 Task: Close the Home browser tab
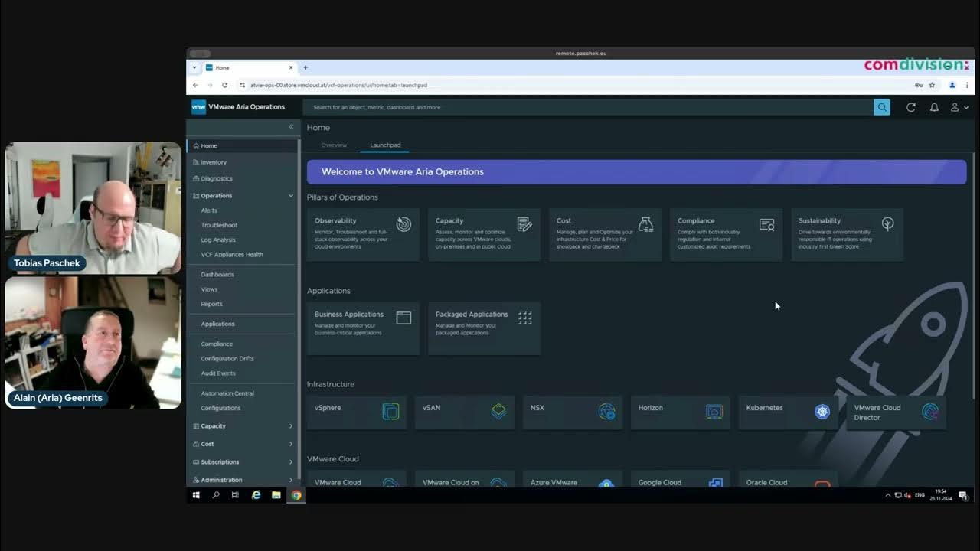click(x=291, y=67)
